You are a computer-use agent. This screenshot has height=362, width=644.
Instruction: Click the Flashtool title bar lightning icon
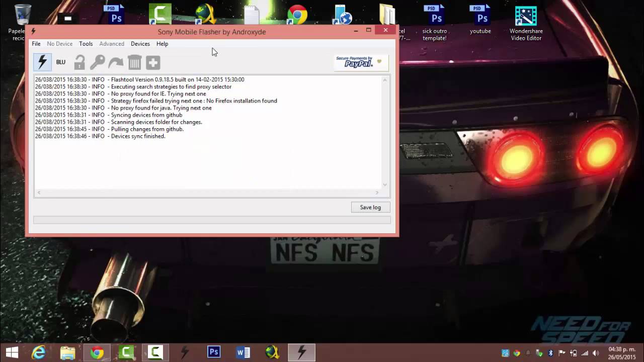tap(34, 31)
